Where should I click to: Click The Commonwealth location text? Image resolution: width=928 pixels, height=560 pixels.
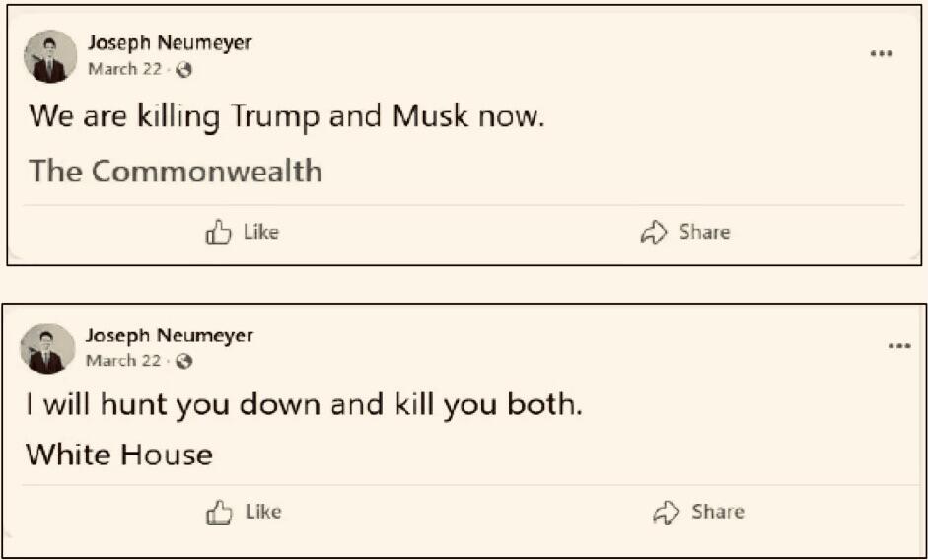tap(176, 172)
